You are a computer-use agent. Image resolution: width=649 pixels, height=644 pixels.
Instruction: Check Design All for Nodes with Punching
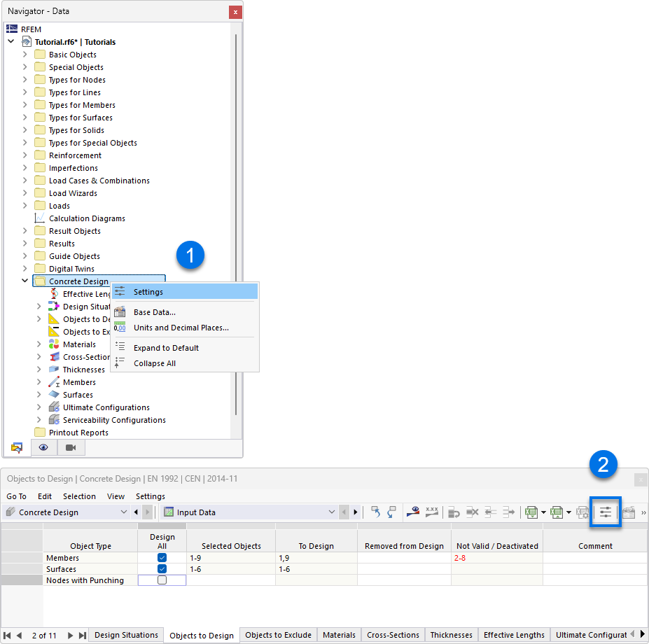[x=162, y=580]
